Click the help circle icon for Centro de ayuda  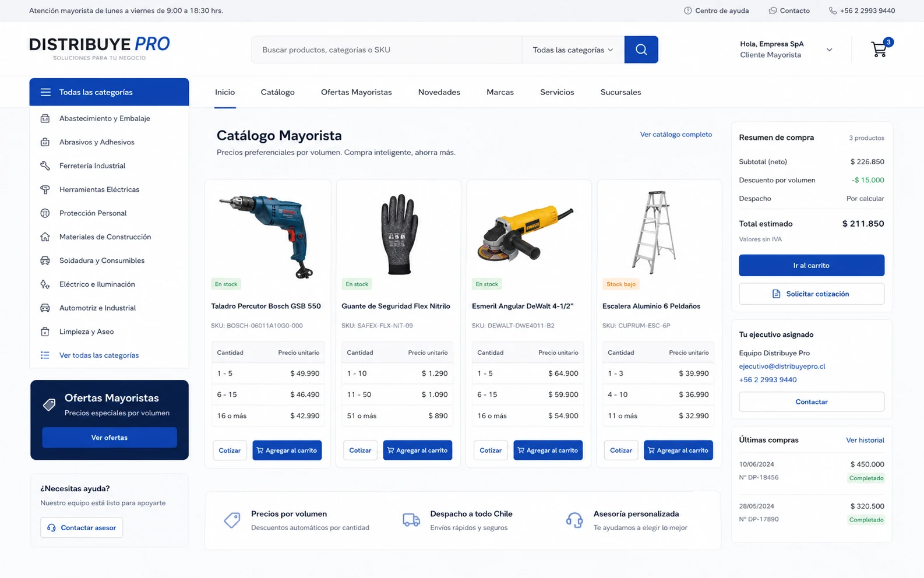tap(687, 10)
